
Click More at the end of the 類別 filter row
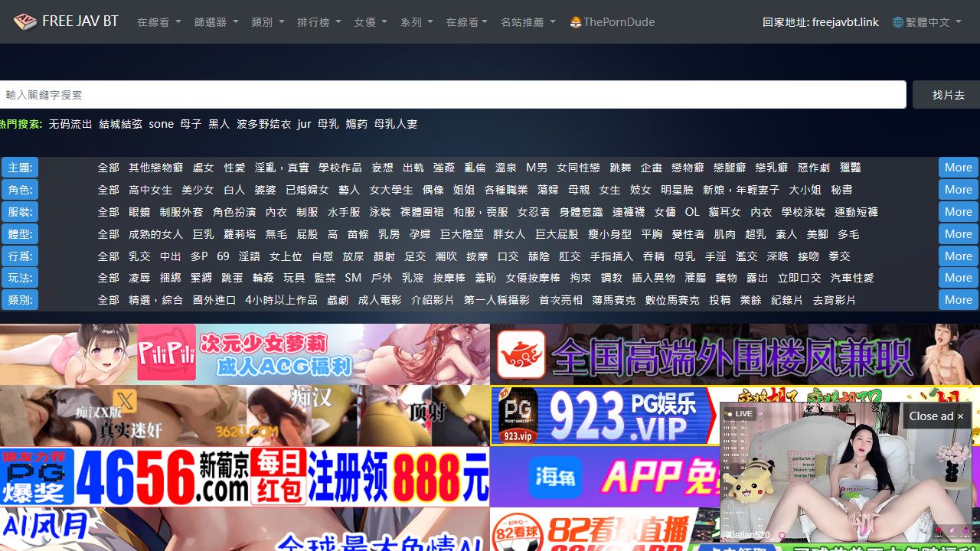tap(958, 300)
